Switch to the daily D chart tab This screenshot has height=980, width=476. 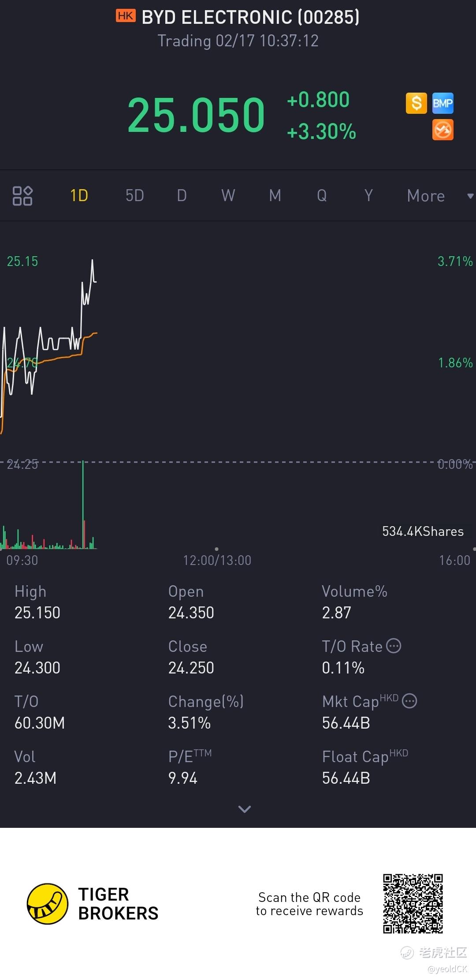(x=182, y=195)
